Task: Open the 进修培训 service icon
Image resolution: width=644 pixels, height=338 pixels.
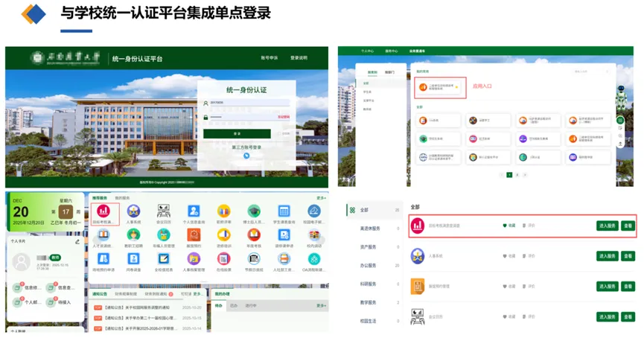Action: 224,235
